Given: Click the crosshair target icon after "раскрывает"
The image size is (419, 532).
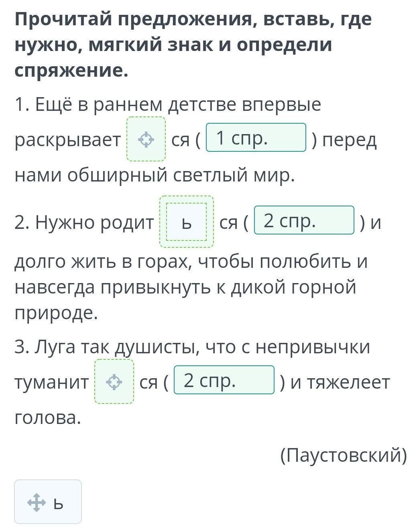Looking at the screenshot, I should coord(146,140).
